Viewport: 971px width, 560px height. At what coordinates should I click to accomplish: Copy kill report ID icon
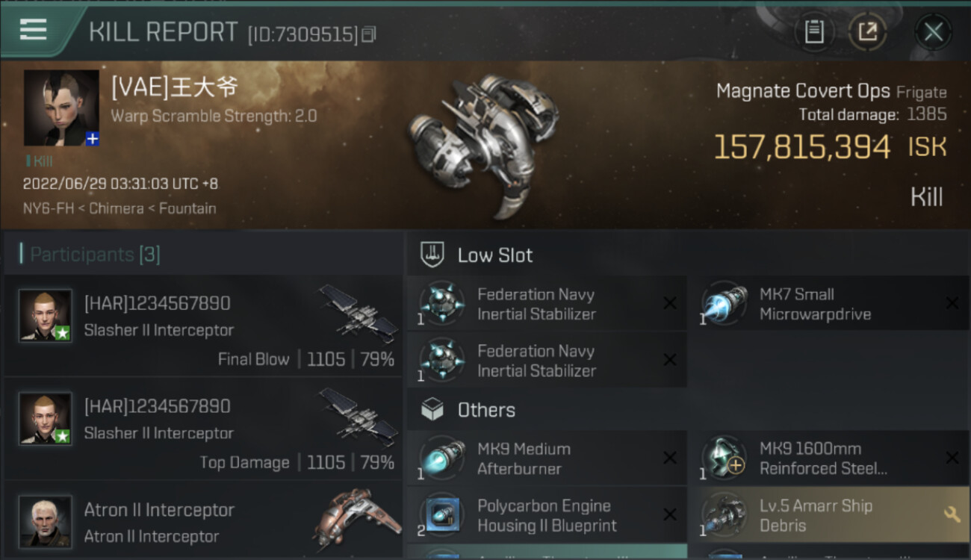[369, 34]
